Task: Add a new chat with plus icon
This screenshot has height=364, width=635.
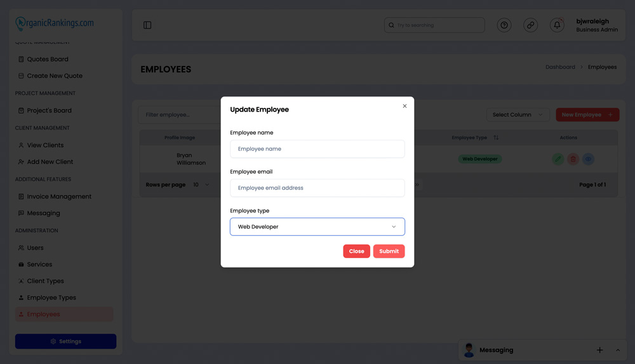Action: tap(600, 350)
